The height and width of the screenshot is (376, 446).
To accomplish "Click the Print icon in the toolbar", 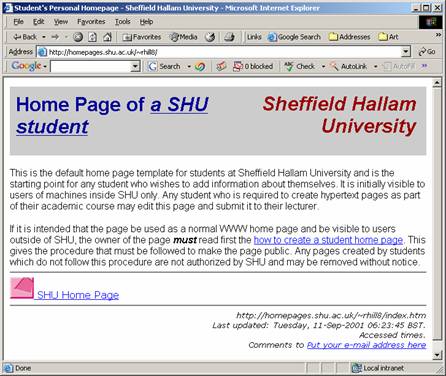I will (x=229, y=37).
